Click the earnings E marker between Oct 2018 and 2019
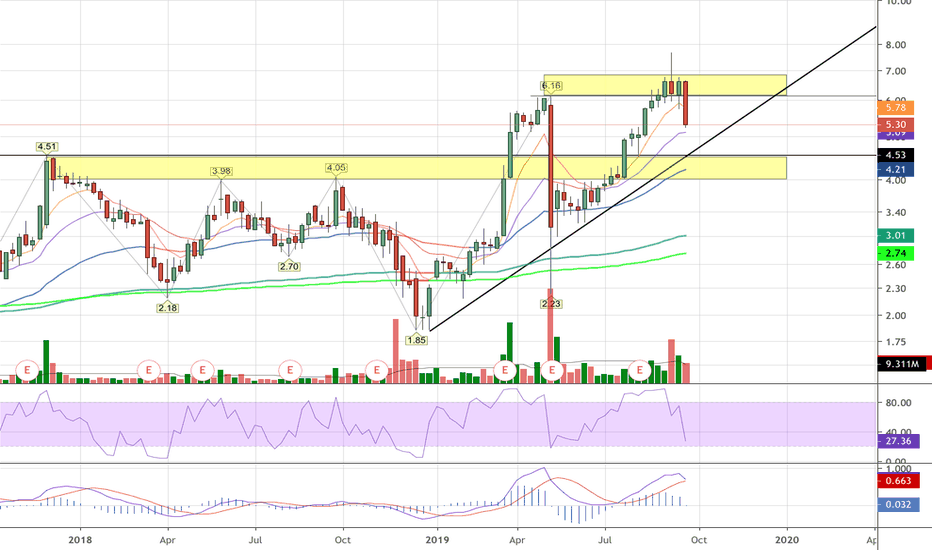This screenshot has width=932, height=550. (376, 370)
